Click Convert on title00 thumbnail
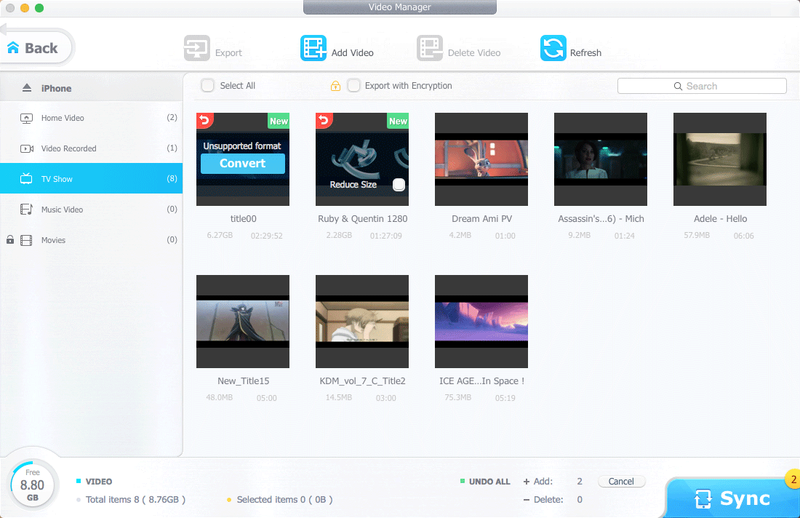 243,163
